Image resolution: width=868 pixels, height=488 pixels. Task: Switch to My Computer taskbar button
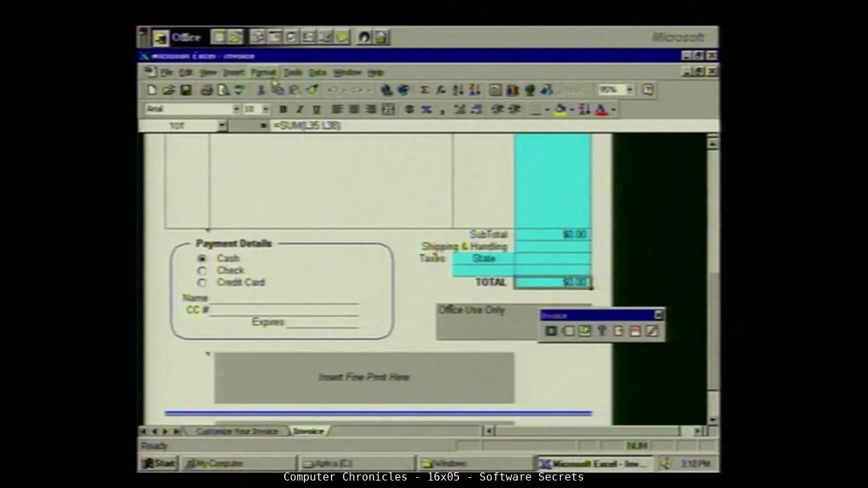[x=237, y=464]
